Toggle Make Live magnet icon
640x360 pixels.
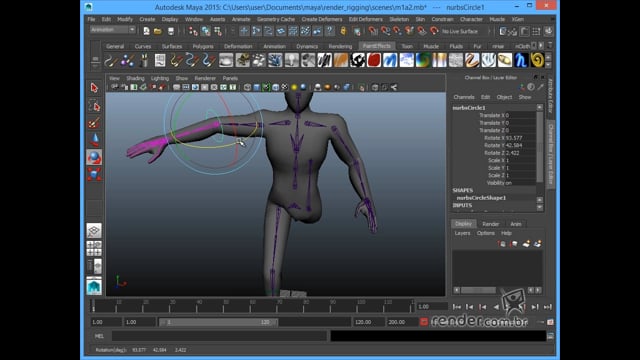tap(434, 31)
